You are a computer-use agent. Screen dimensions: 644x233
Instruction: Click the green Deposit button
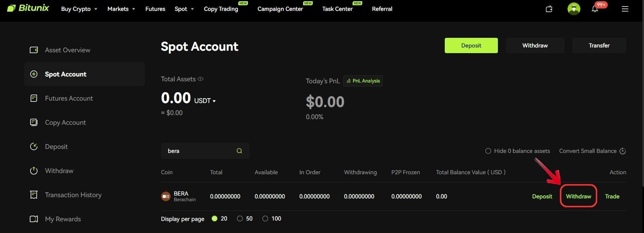click(x=471, y=45)
